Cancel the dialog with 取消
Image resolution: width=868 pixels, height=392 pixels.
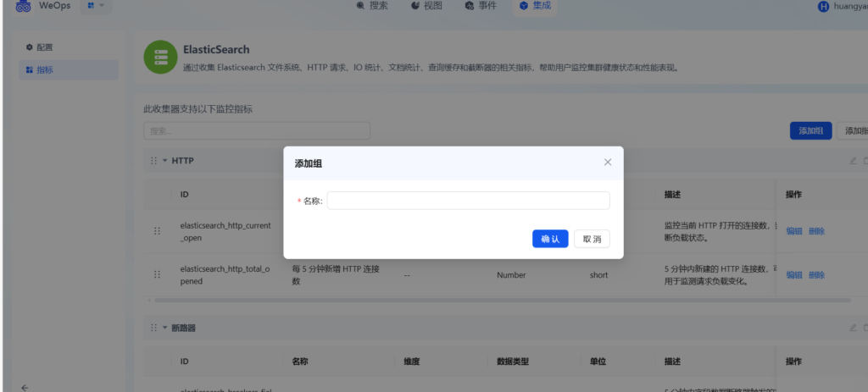tap(592, 239)
